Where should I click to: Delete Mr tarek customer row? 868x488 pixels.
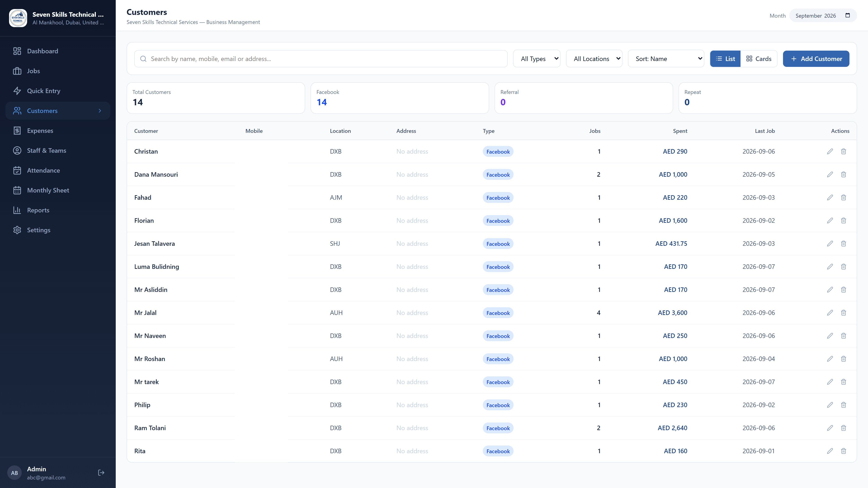click(843, 382)
